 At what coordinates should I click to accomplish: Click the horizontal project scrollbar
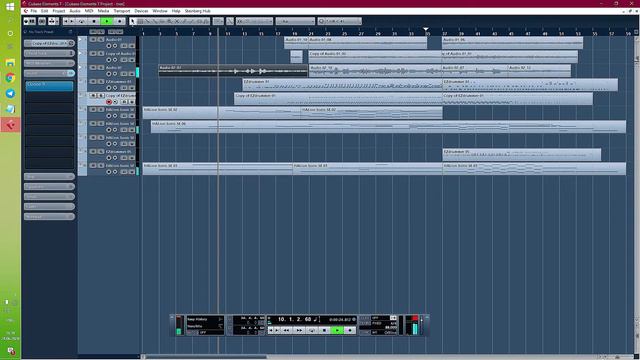coord(206,357)
